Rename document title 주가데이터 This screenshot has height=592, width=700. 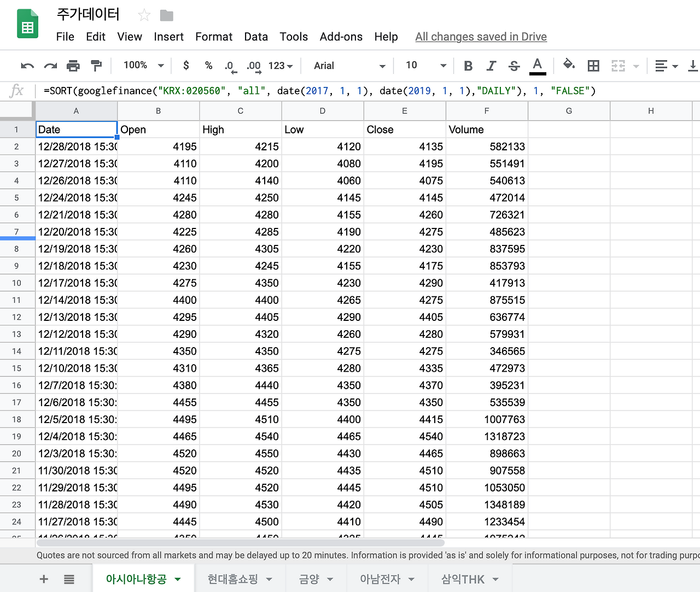pyautogui.click(x=88, y=15)
